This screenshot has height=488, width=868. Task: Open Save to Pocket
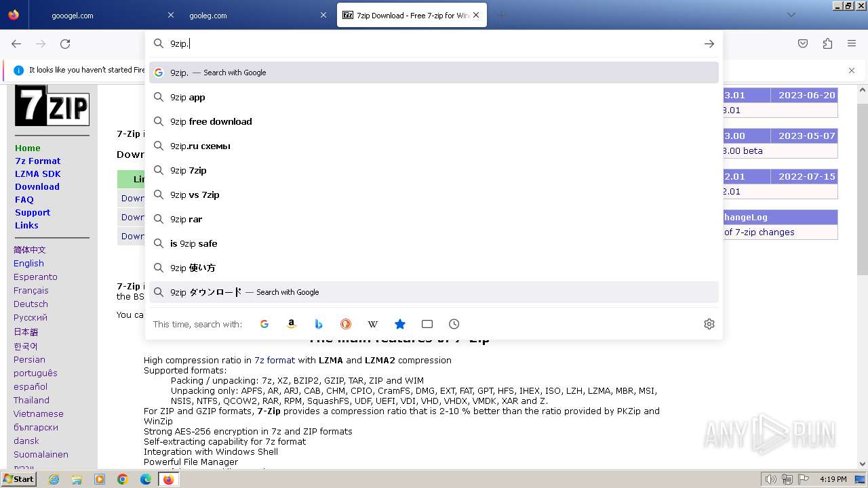click(803, 43)
